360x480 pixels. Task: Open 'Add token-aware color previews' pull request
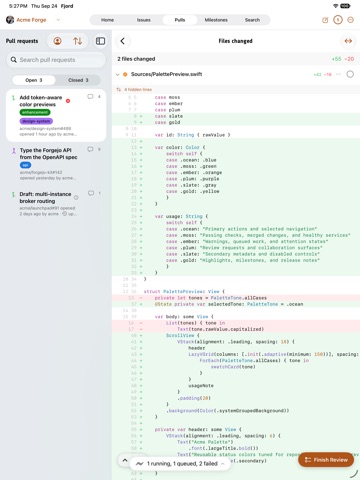56,115
